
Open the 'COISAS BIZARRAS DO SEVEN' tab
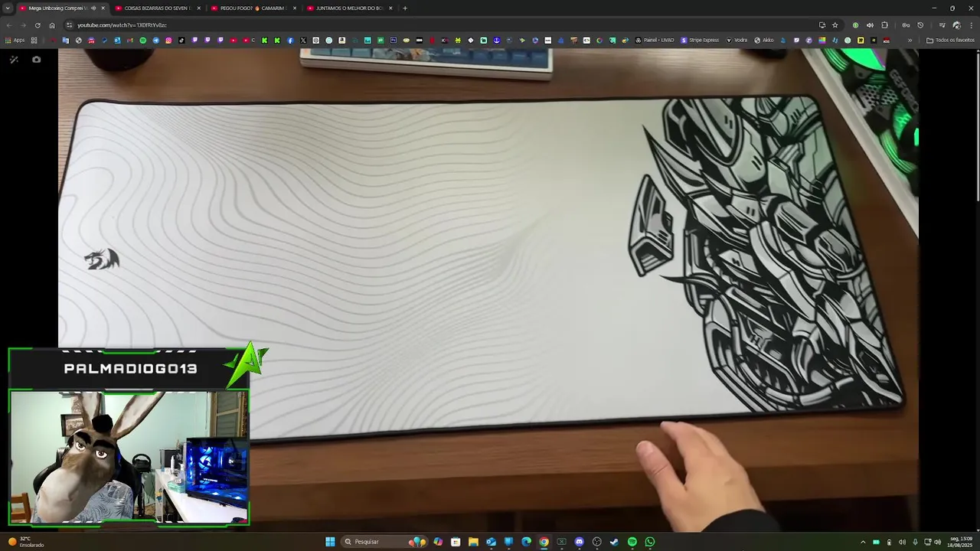(157, 8)
